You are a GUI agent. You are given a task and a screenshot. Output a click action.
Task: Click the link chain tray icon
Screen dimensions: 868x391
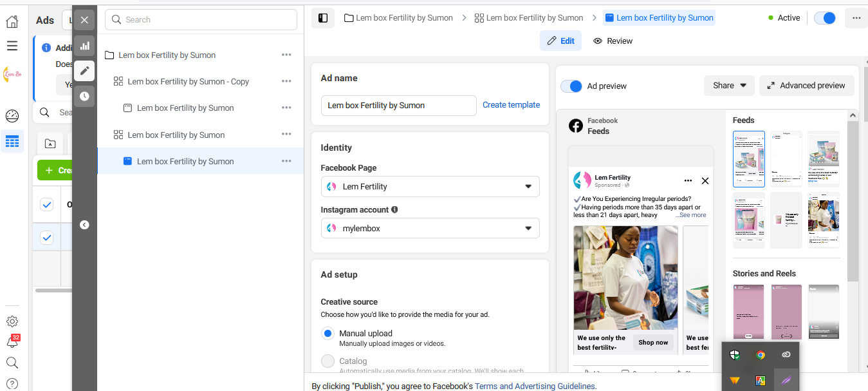pos(786,354)
